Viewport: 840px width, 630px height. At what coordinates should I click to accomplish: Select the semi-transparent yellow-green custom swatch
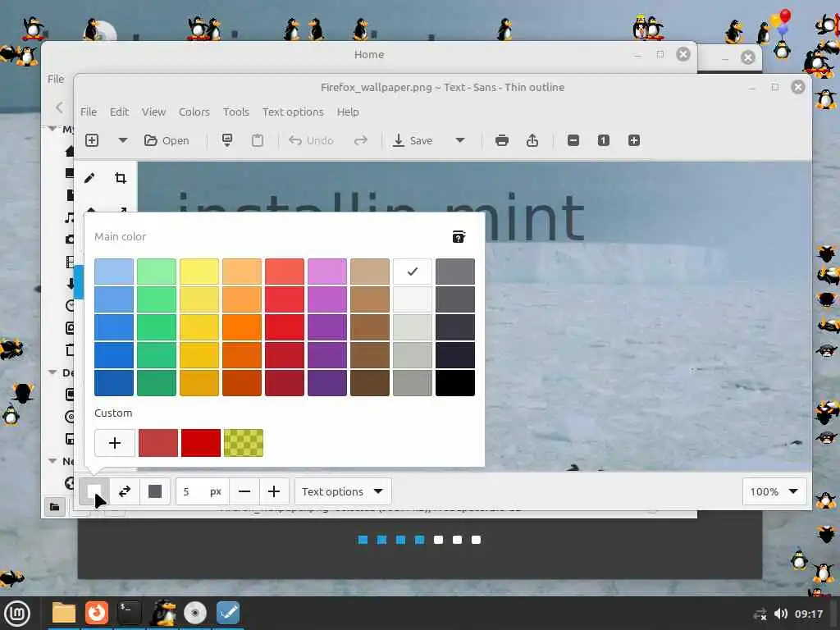pyautogui.click(x=244, y=443)
